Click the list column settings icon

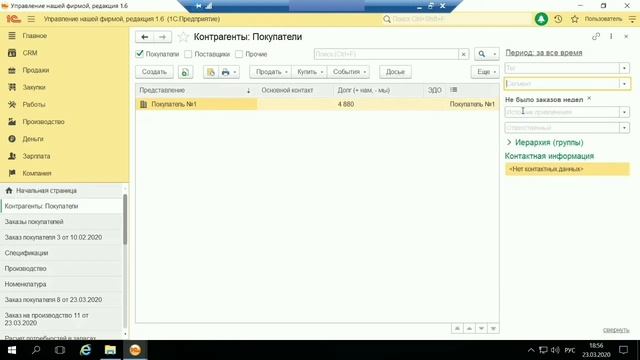click(454, 90)
